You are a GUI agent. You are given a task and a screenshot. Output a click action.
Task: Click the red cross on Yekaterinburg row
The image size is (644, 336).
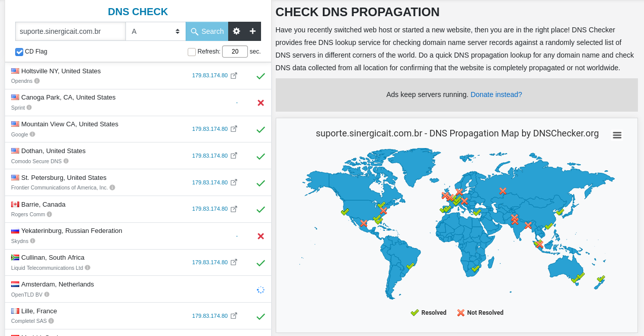pyautogui.click(x=261, y=236)
